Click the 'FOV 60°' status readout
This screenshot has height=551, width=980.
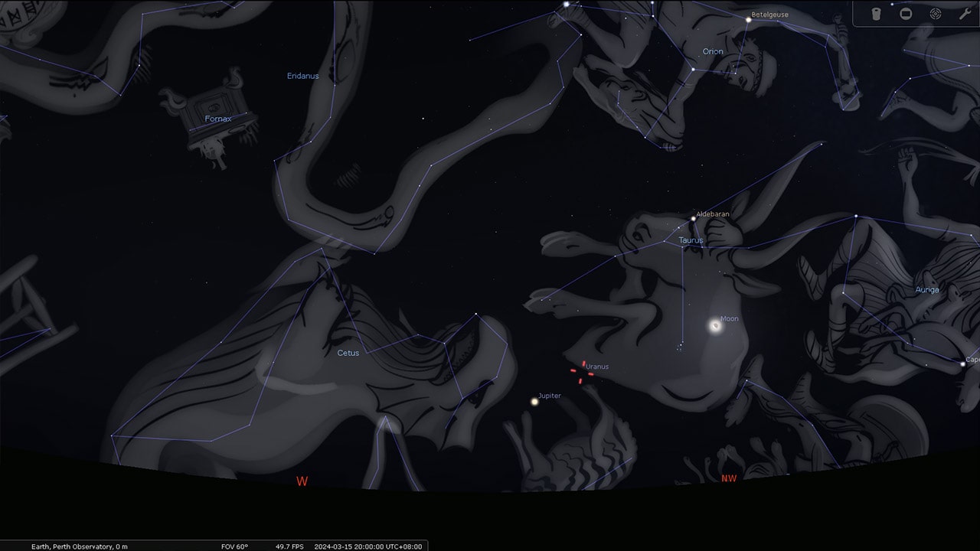point(234,546)
